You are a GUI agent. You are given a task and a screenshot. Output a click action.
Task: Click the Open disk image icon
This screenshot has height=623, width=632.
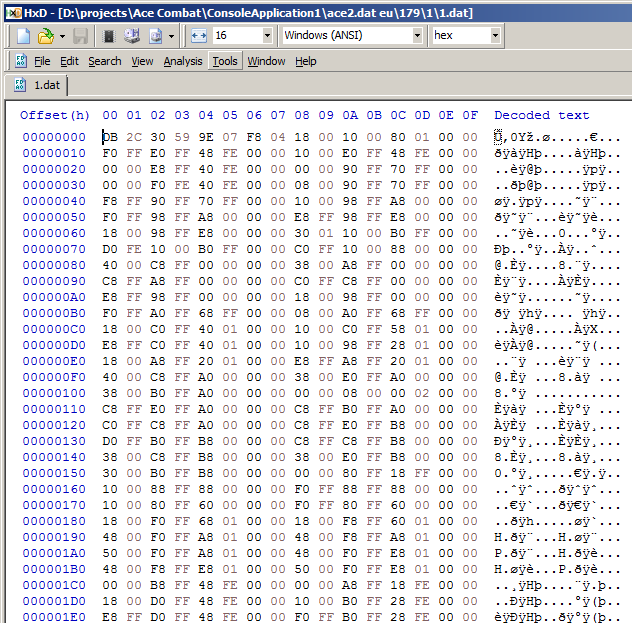[155, 36]
